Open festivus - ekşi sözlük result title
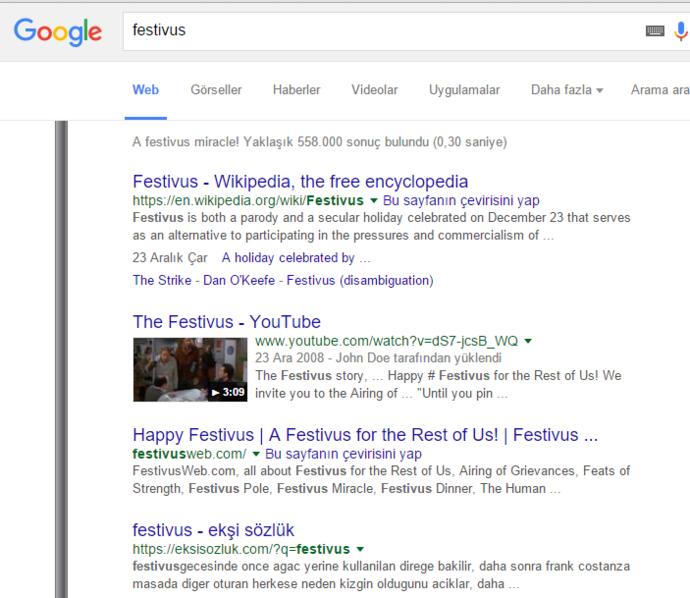 coord(213,530)
